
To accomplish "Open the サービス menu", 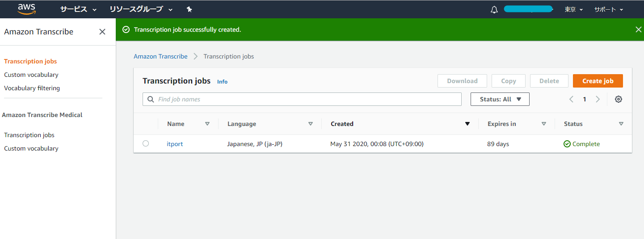I will click(78, 9).
